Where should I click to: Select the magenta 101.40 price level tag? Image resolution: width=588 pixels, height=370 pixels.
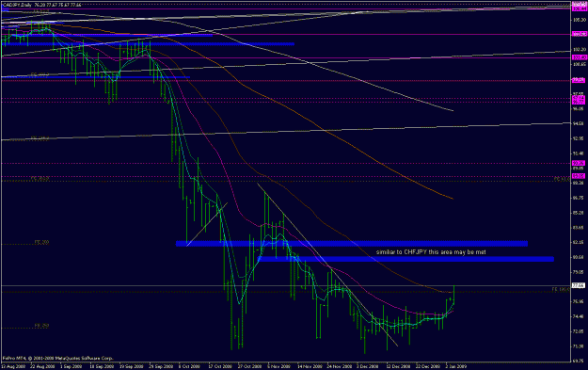pyautogui.click(x=579, y=57)
